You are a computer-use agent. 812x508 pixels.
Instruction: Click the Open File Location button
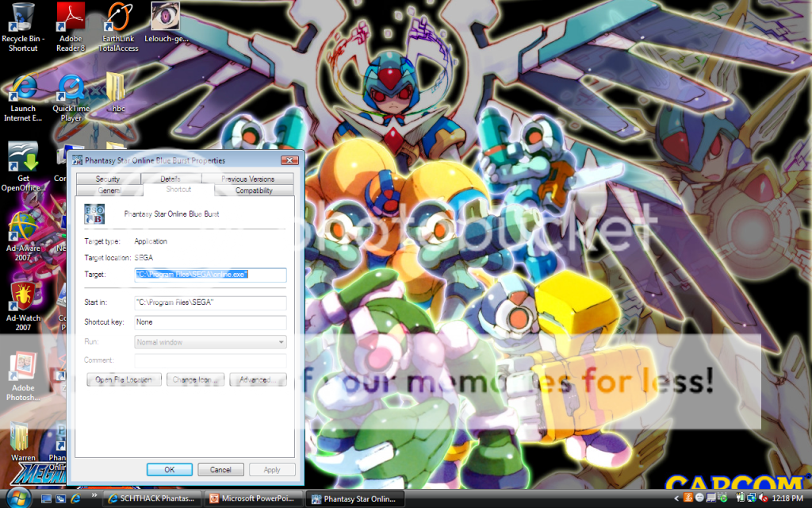pyautogui.click(x=124, y=380)
